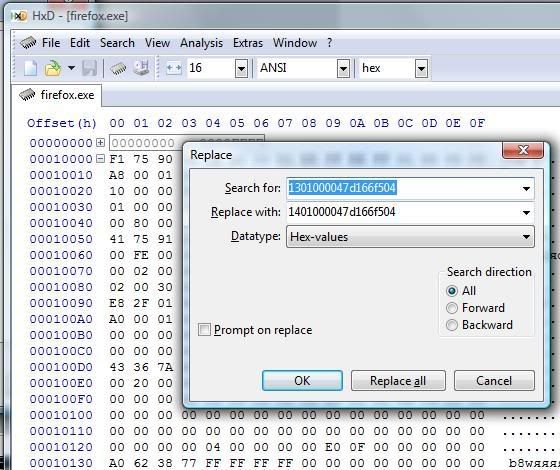This screenshot has height=470, width=560.
Task: Click the Replace all button
Action: (x=398, y=381)
